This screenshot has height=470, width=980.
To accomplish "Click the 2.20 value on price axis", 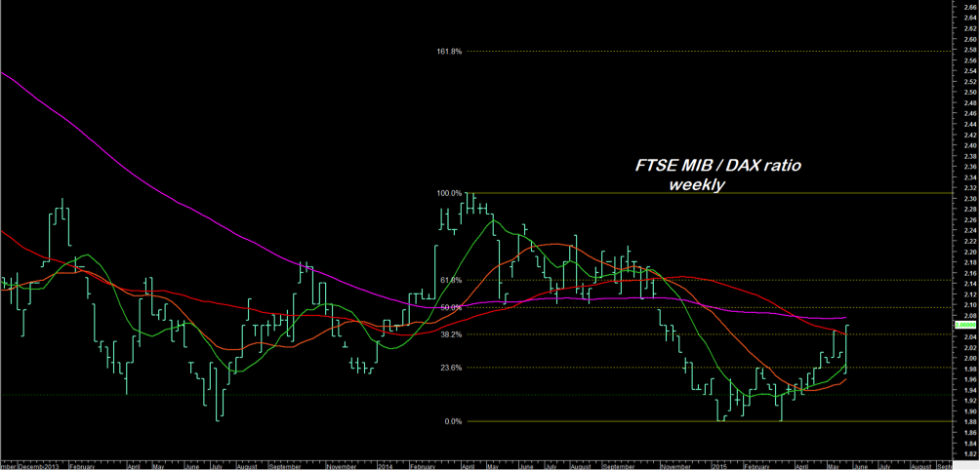I will point(970,252).
